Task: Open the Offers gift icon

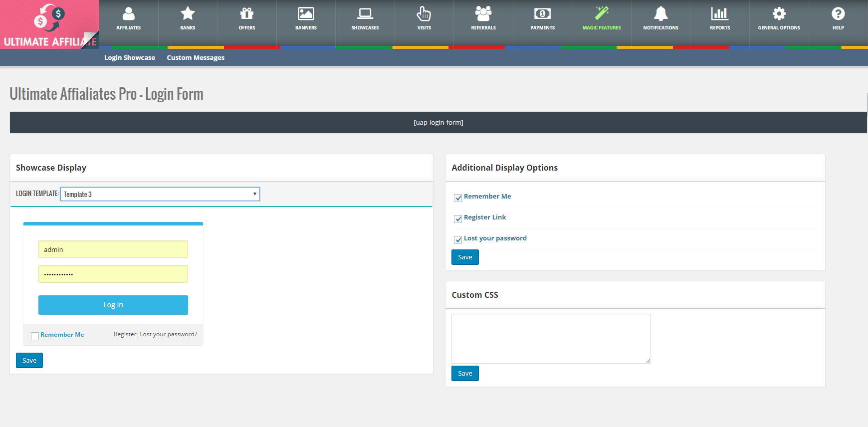Action: 247,13
